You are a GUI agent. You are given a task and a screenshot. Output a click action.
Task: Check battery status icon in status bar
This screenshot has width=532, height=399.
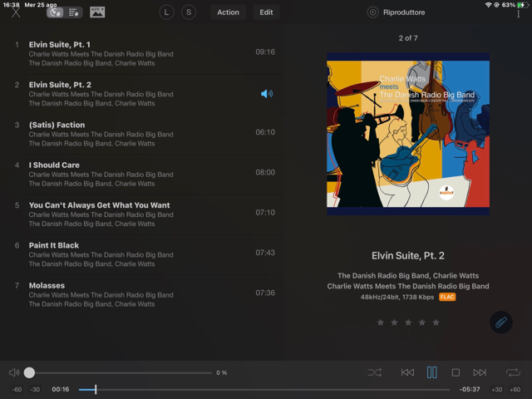(x=523, y=5)
